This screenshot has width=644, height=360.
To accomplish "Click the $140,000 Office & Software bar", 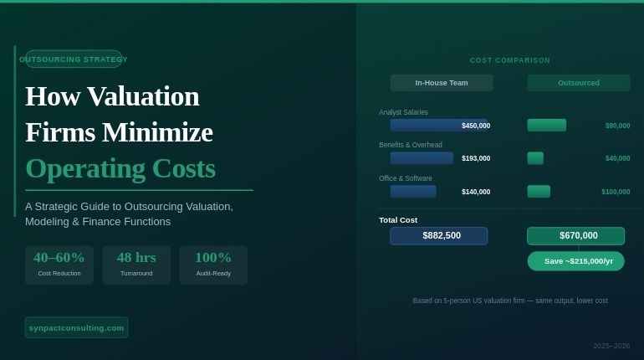I will point(413,192).
